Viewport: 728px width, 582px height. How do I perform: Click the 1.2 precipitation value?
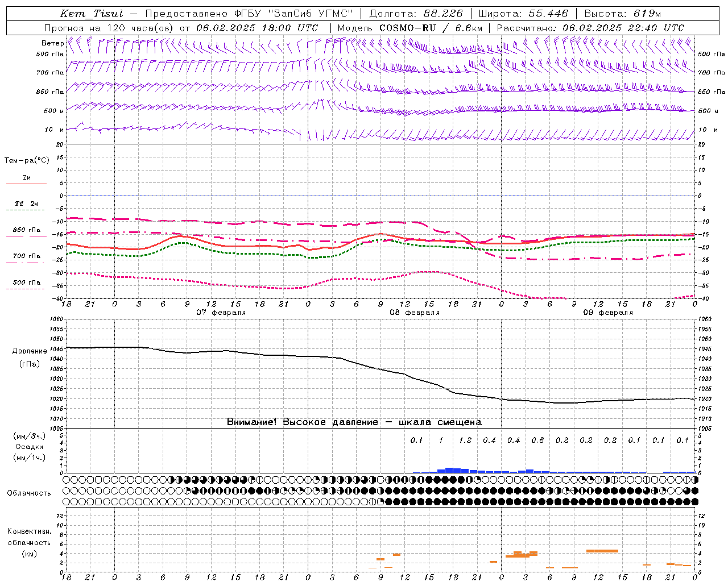click(x=465, y=440)
